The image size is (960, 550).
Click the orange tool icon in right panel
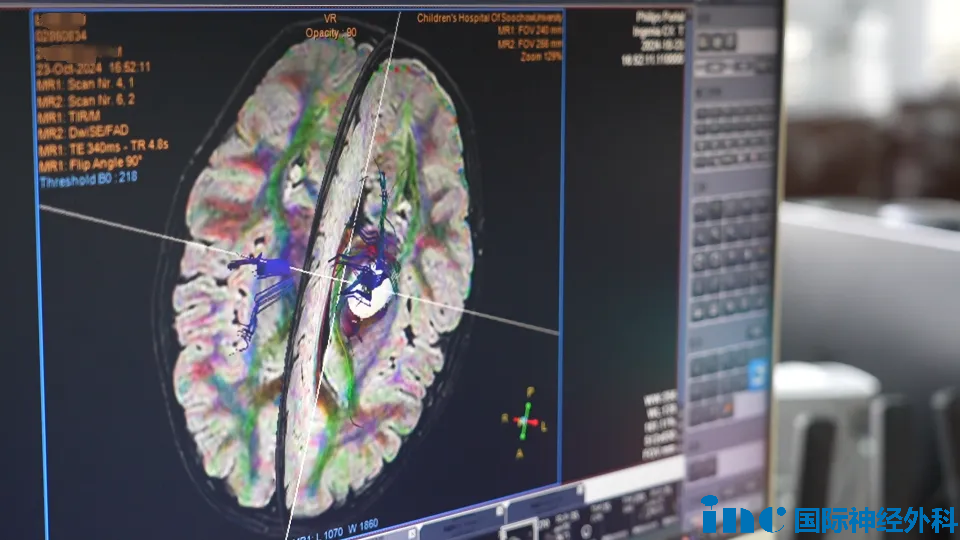(727, 405)
